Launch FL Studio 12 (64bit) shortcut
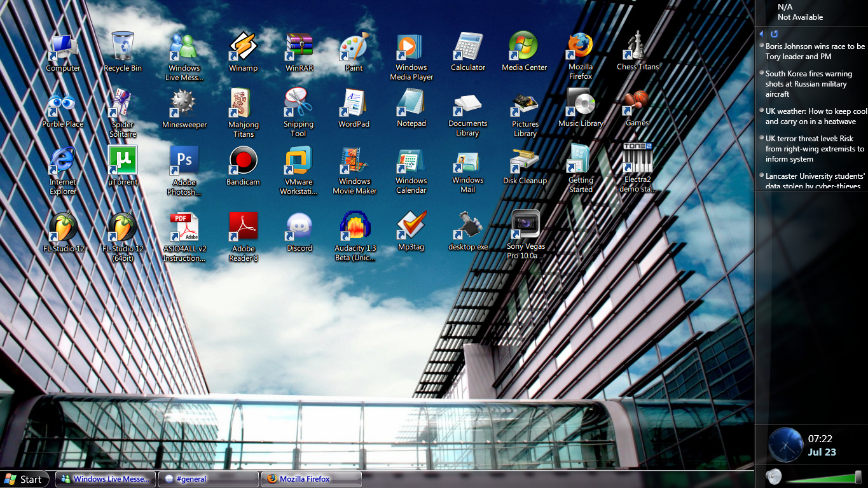 [123, 237]
